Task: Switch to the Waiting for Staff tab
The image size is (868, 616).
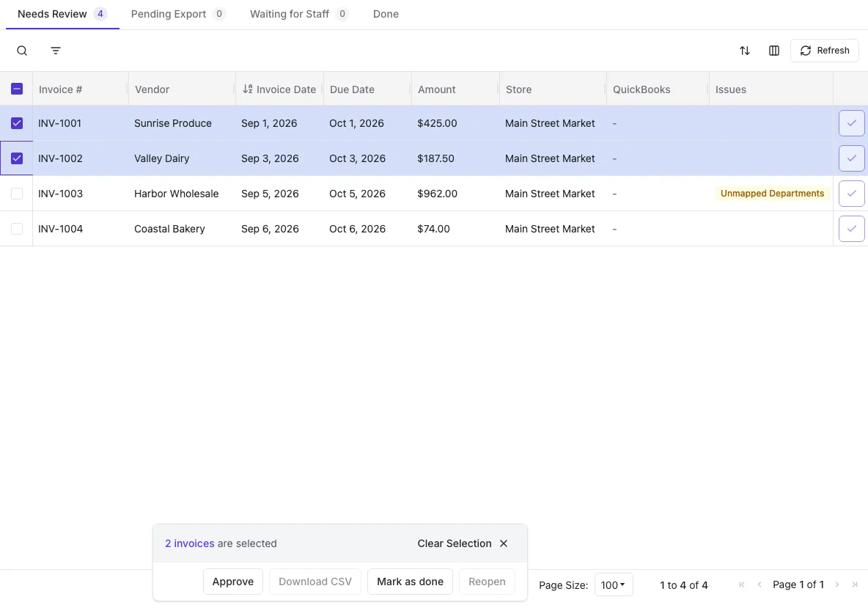Action: pos(299,14)
